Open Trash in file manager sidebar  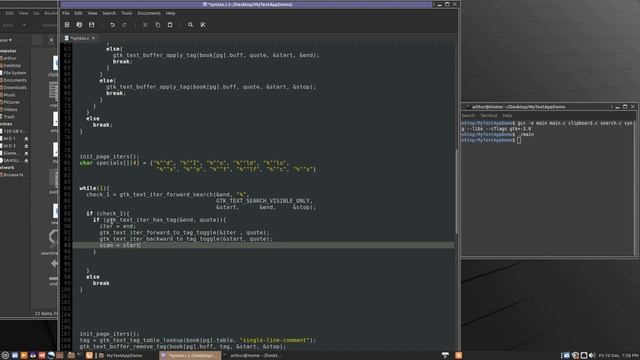9,117
